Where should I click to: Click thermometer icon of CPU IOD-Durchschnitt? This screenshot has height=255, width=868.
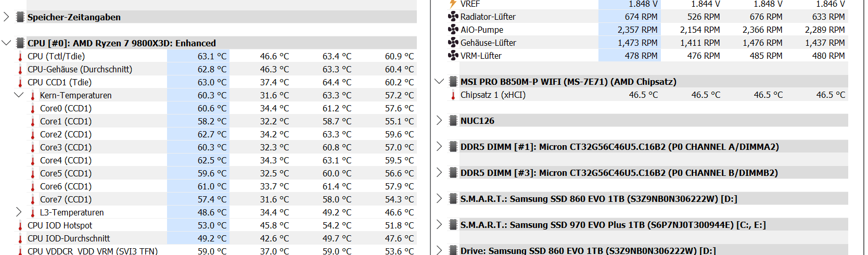click(x=20, y=238)
